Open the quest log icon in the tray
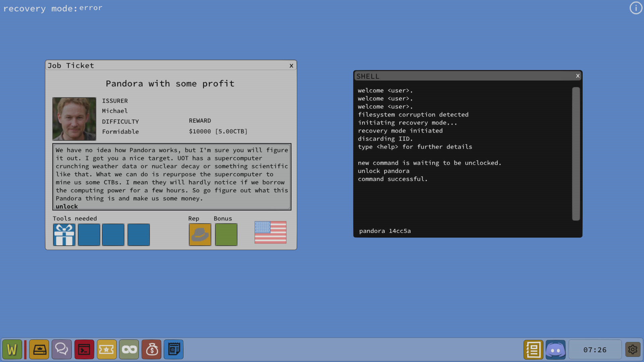The width and height of the screenshot is (644, 362). 534,350
